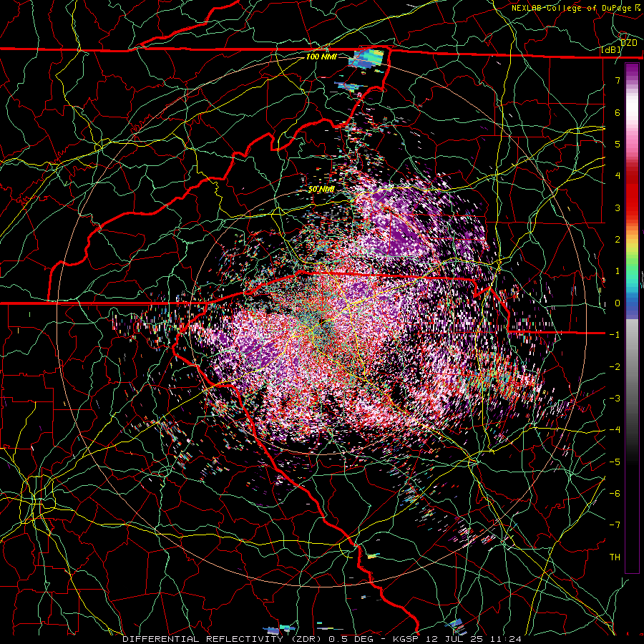This screenshot has height=644, width=644.
Task: Click the scale value -1
Action: 615,335
